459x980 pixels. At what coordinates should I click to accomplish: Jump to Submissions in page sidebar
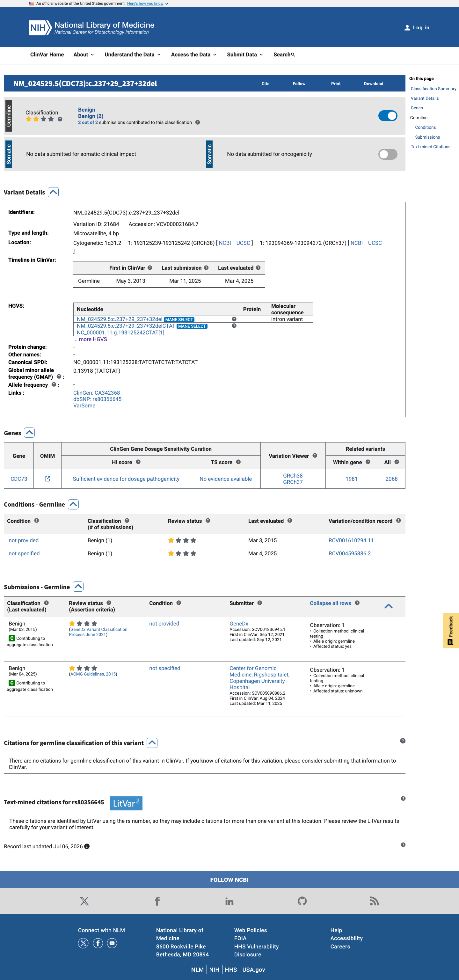(427, 137)
